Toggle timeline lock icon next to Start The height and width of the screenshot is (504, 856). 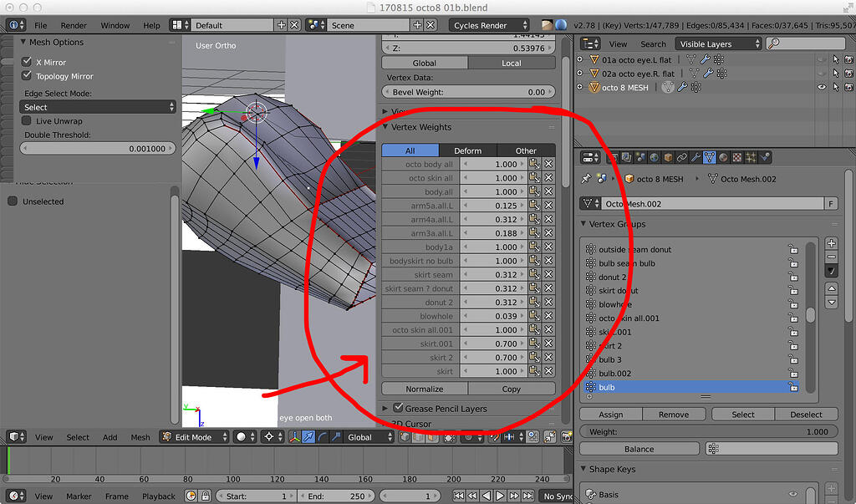click(206, 496)
